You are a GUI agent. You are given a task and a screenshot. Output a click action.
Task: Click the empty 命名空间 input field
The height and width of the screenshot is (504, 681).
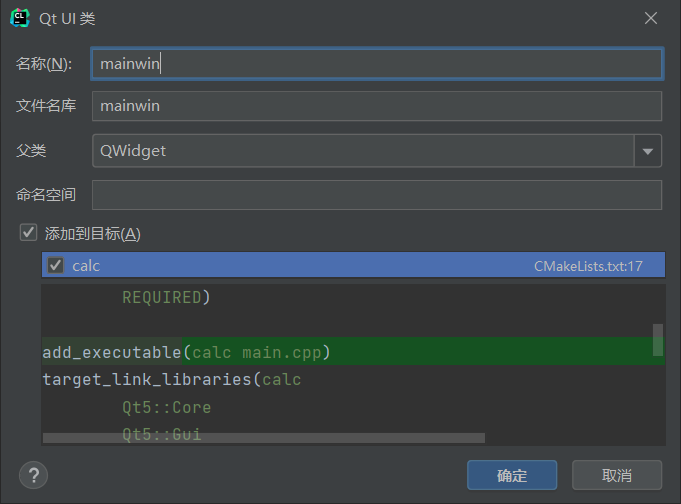click(x=377, y=195)
